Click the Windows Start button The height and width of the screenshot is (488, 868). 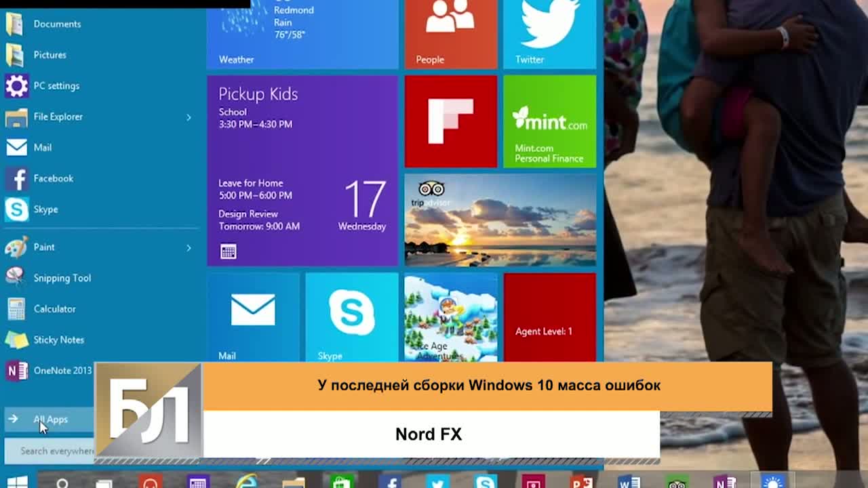click(x=17, y=481)
